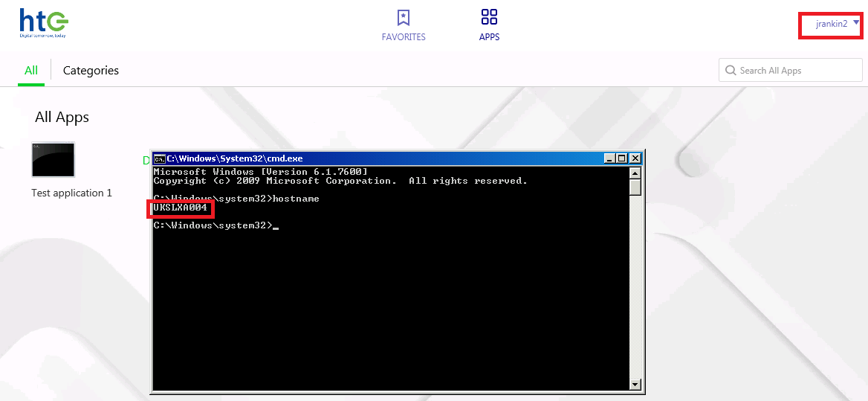Click the last C:\Windows\system32 prompt
Image resolution: width=868 pixels, height=401 pixels.
point(213,225)
